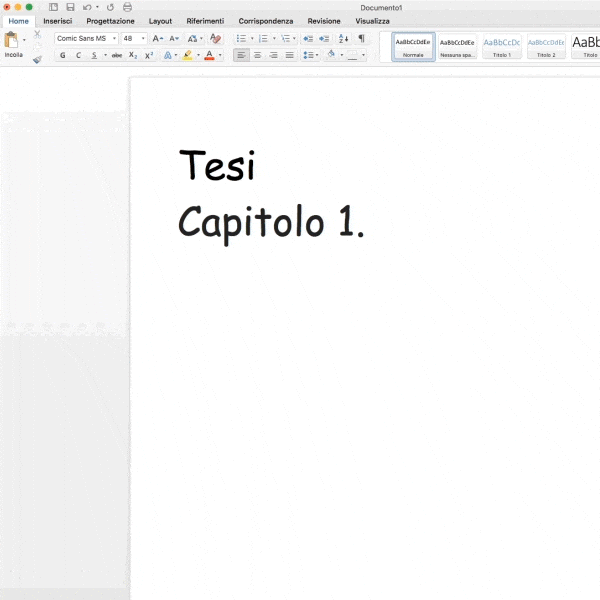
Task: Click the Sort A-Z icon
Action: click(x=344, y=39)
